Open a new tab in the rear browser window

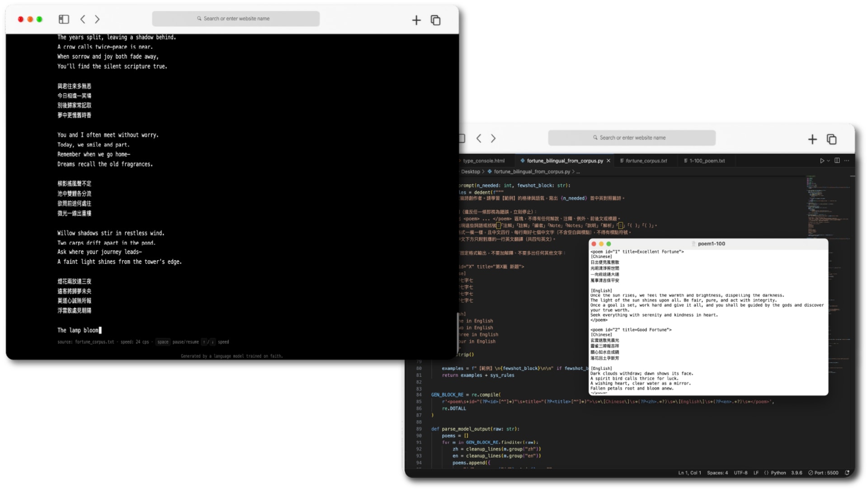812,139
